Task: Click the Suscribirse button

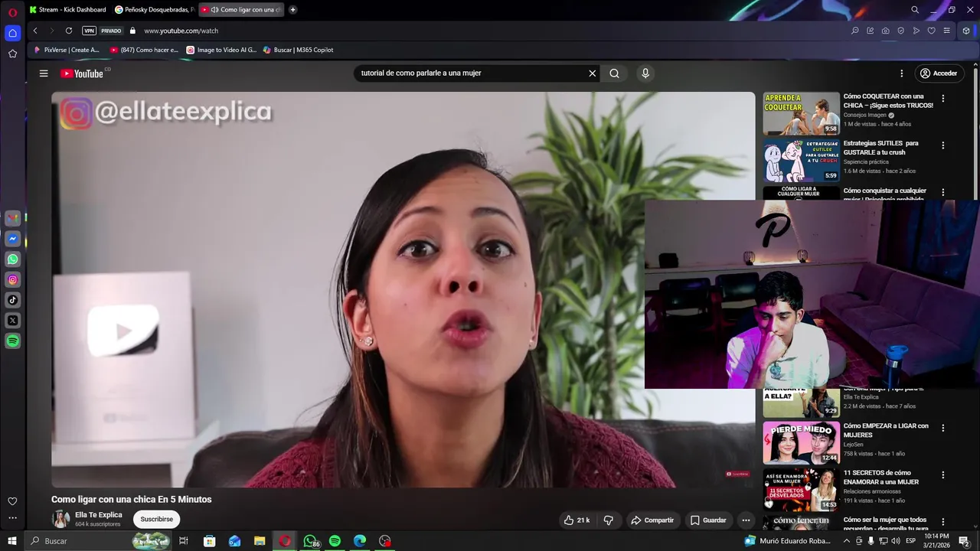Action: pyautogui.click(x=156, y=519)
